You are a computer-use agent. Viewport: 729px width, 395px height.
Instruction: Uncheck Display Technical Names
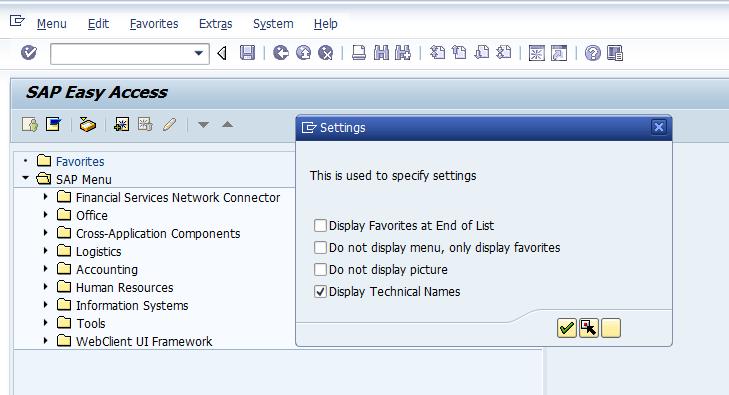click(320, 291)
